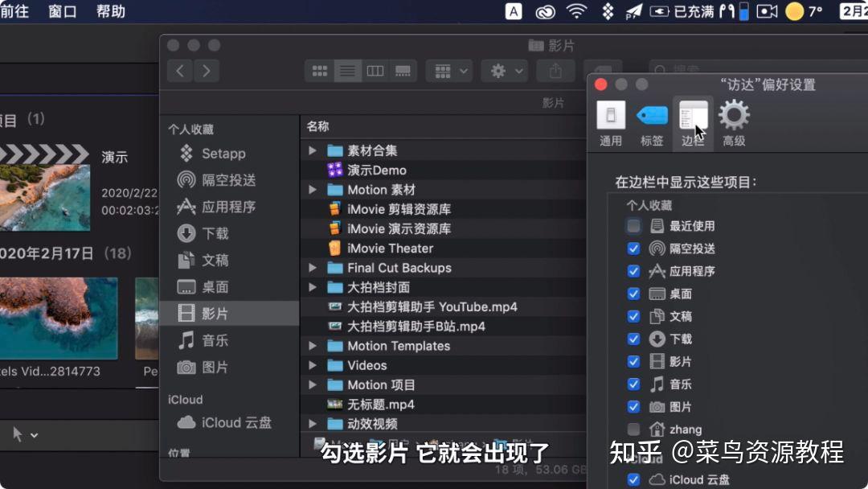Switch to list view in the Finder toolbar
The width and height of the screenshot is (868, 489).
(x=347, y=70)
